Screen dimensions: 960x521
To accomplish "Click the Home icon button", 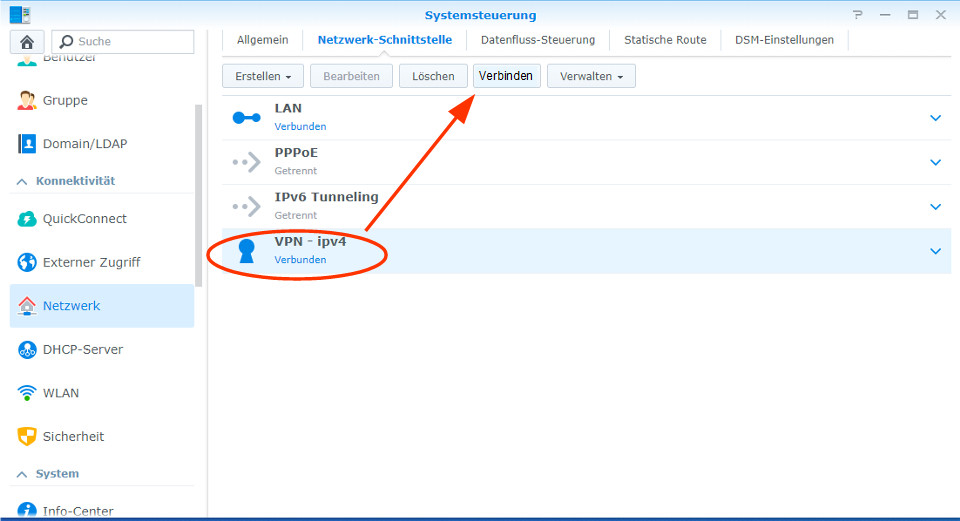I will 25,41.
